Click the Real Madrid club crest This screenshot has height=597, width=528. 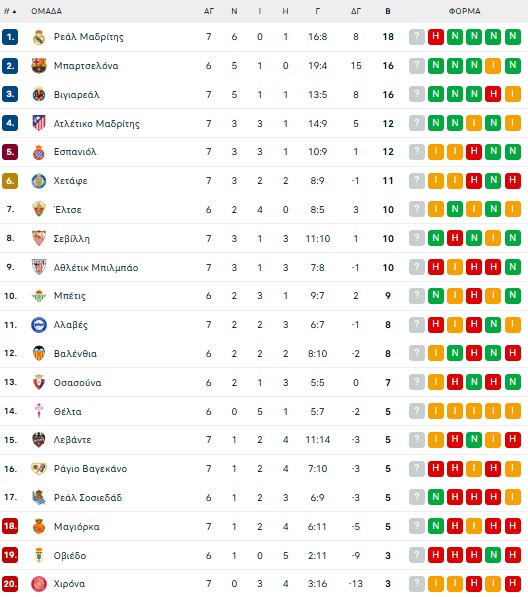(x=39, y=37)
